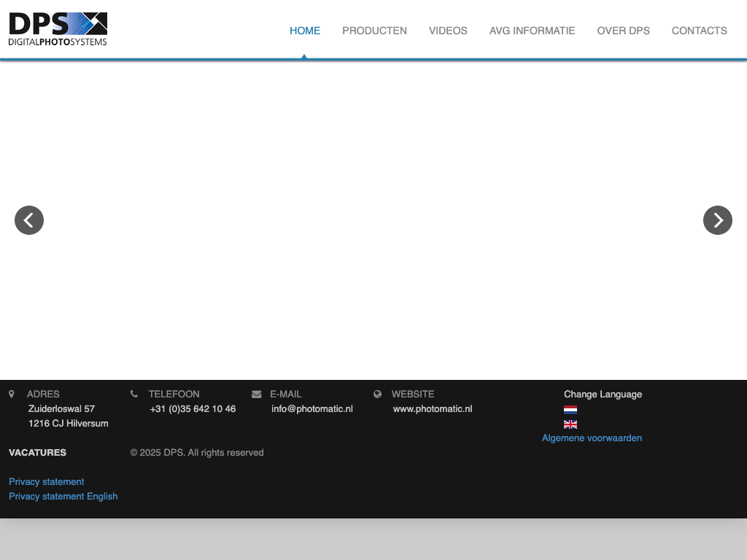Open the Contacts page
The height and width of the screenshot is (560, 747).
pos(699,31)
